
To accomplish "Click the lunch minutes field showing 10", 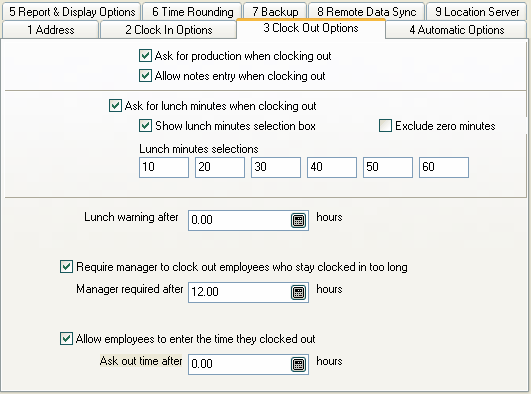I will (164, 167).
